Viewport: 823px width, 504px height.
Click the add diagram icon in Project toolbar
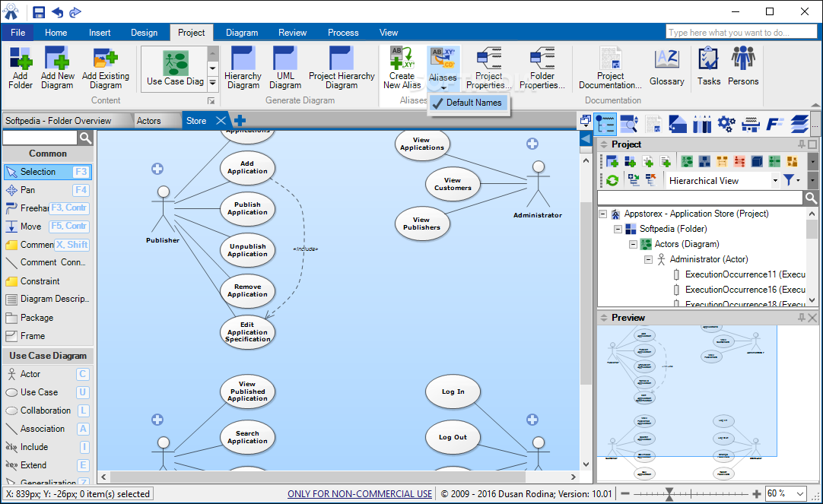pyautogui.click(x=612, y=161)
